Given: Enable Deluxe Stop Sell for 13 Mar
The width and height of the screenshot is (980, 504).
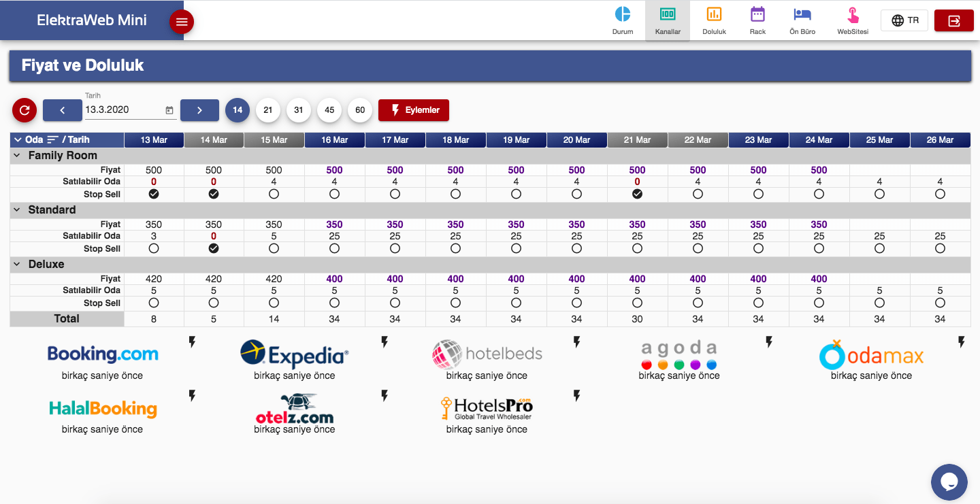Looking at the screenshot, I should pos(154,303).
